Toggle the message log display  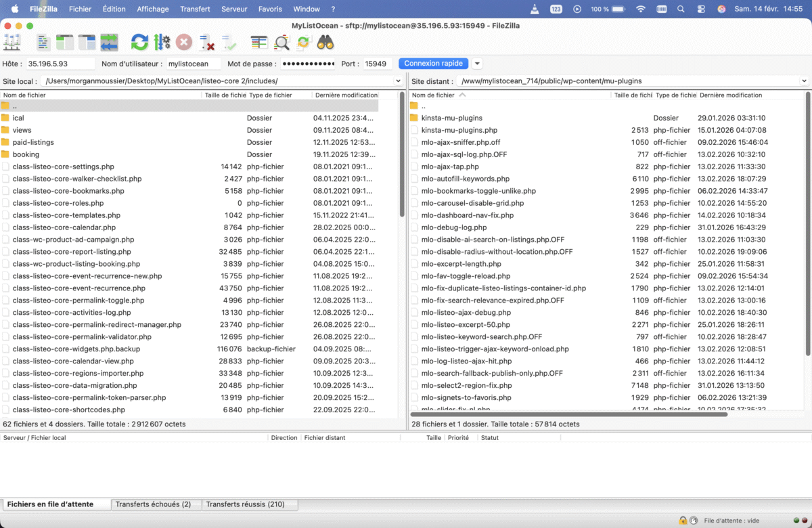pos(43,43)
